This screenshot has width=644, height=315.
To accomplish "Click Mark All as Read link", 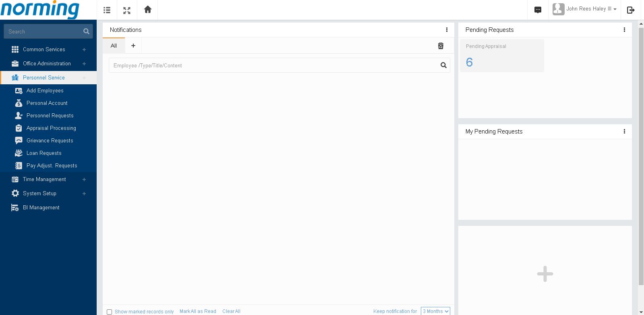I will click(x=198, y=311).
